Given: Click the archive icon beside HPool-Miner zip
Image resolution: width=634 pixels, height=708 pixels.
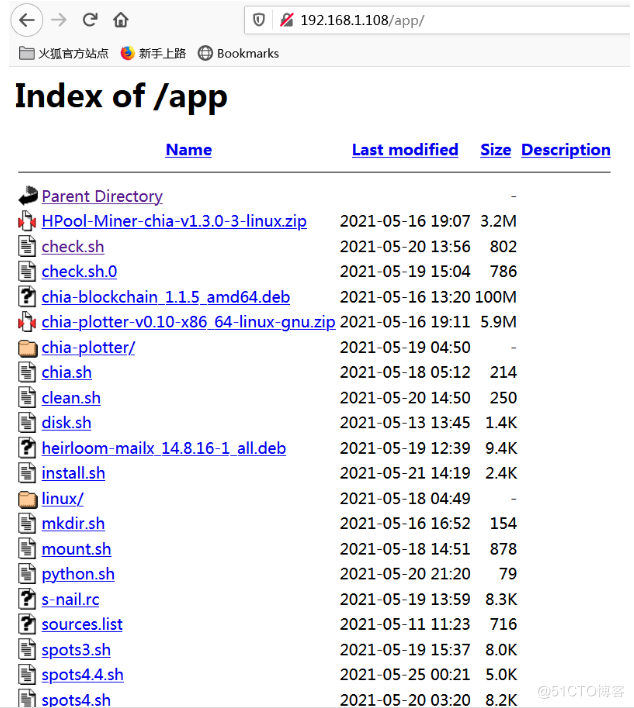Looking at the screenshot, I should (x=27, y=221).
